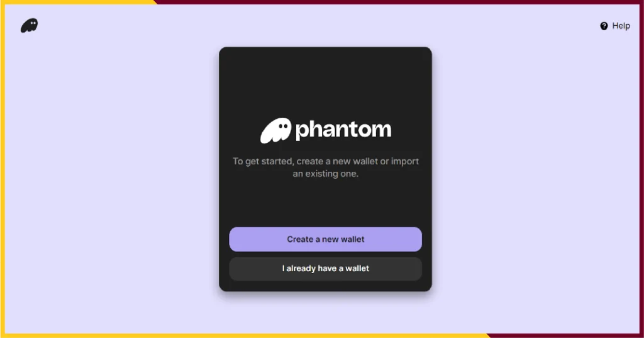
Task: Open the Help link text
Action: click(621, 26)
